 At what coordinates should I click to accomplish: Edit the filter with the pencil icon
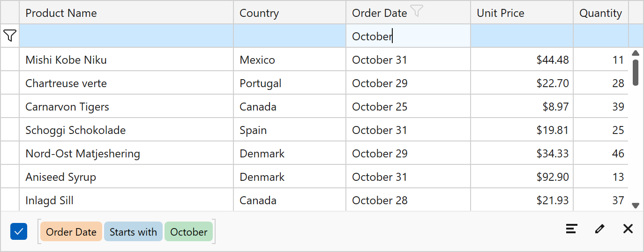tap(599, 229)
